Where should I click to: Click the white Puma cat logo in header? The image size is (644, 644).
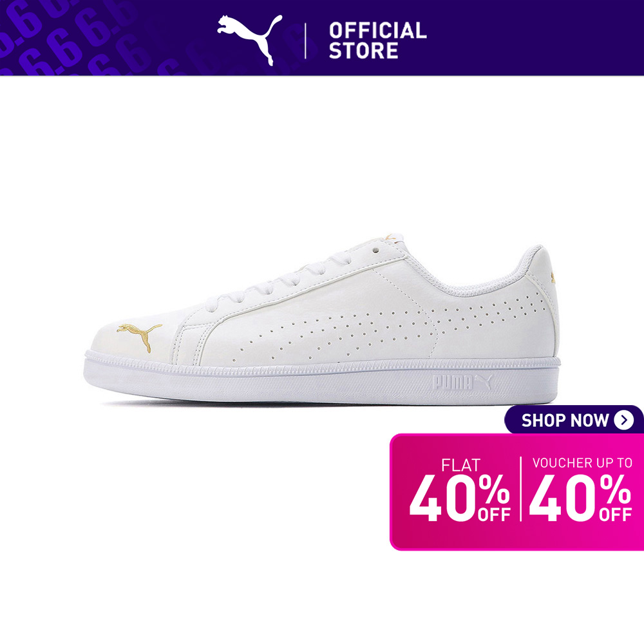(249, 40)
